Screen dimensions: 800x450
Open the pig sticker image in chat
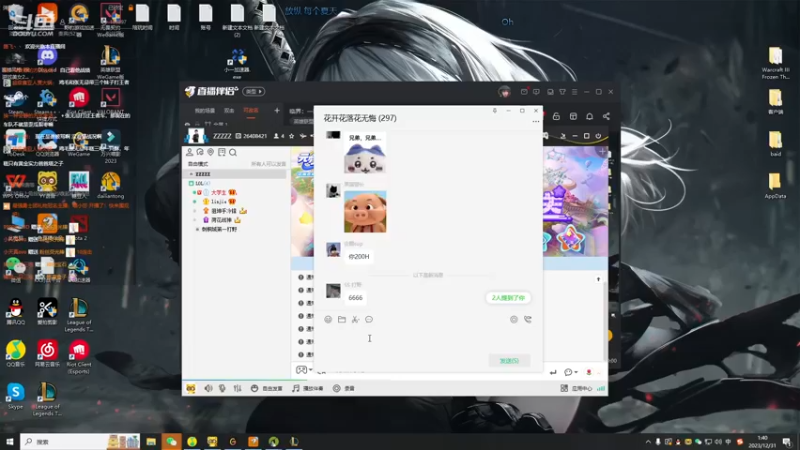pyautogui.click(x=365, y=212)
